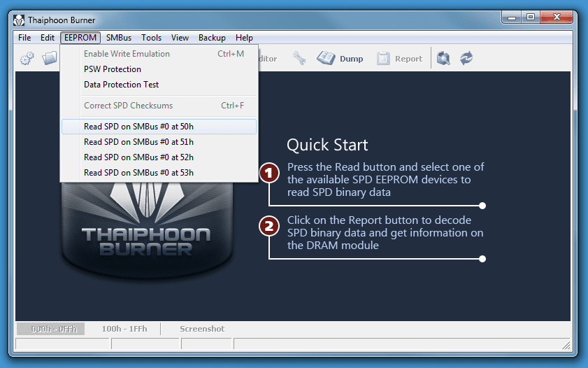Select Read SPD on SMBus #0 at 52h
Viewport: 588px width, 368px height.
[x=159, y=157]
